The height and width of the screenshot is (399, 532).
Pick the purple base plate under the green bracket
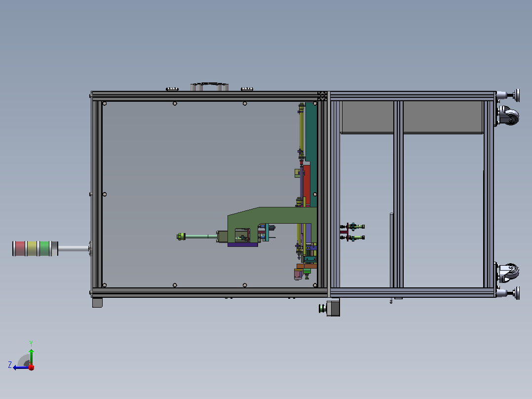click(x=243, y=244)
